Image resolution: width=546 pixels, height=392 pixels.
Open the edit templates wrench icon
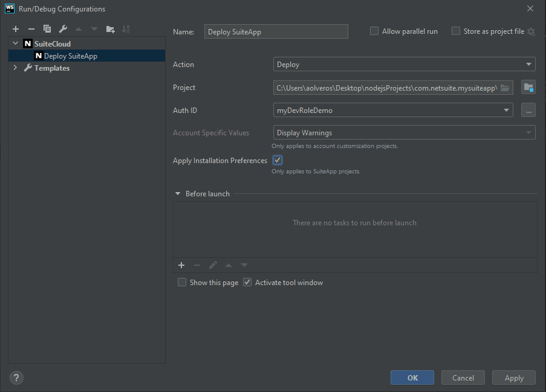click(x=63, y=29)
